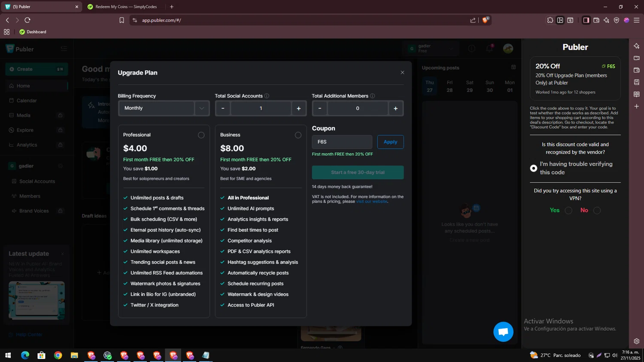
Task: Open Brave Shields icon
Action: click(x=486, y=20)
